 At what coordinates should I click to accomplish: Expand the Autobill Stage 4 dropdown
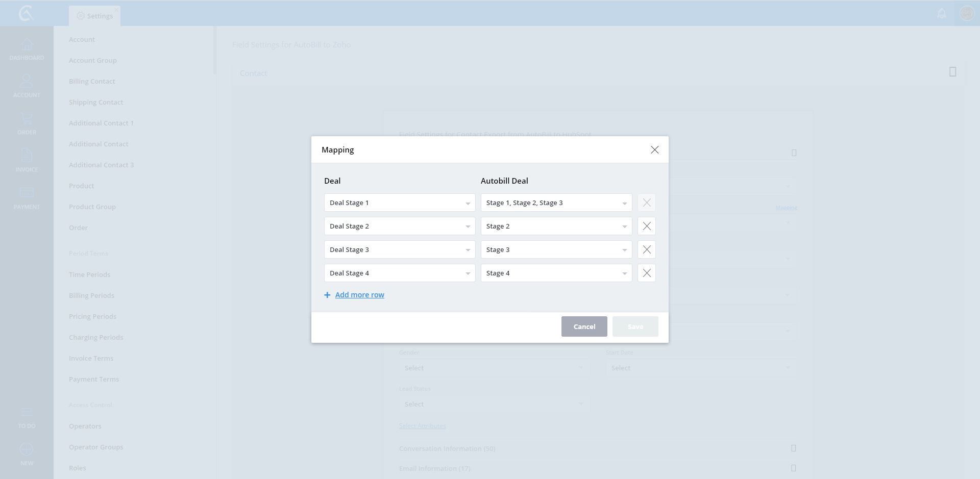coord(556,273)
